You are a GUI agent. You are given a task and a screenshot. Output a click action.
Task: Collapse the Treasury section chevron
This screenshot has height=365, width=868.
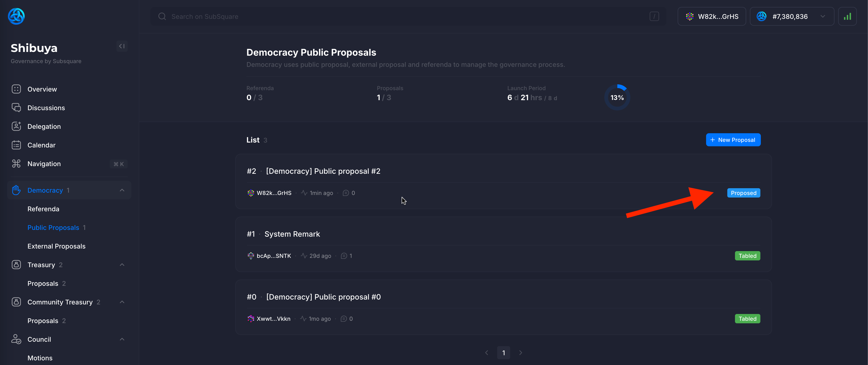pyautogui.click(x=122, y=265)
